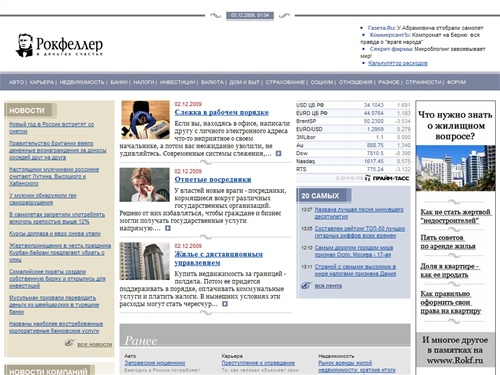Open read-more arrow after Отпетые посредники text
Image resolution: width=500 pixels, height=375 pixels.
(x=168, y=228)
